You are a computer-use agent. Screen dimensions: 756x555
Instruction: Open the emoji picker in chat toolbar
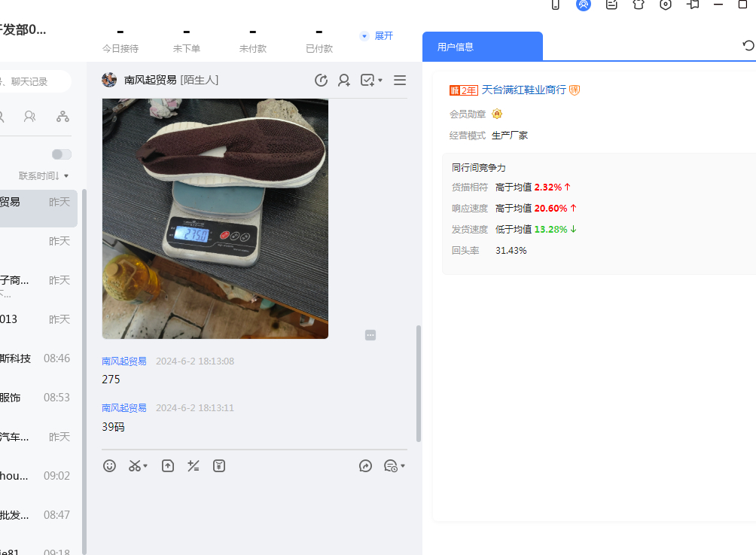click(109, 466)
